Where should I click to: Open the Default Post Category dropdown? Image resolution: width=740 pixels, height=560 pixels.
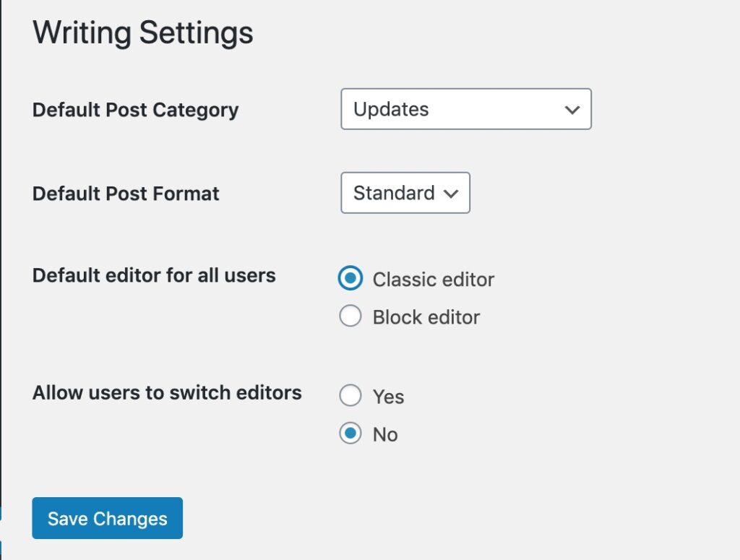pyautogui.click(x=466, y=109)
